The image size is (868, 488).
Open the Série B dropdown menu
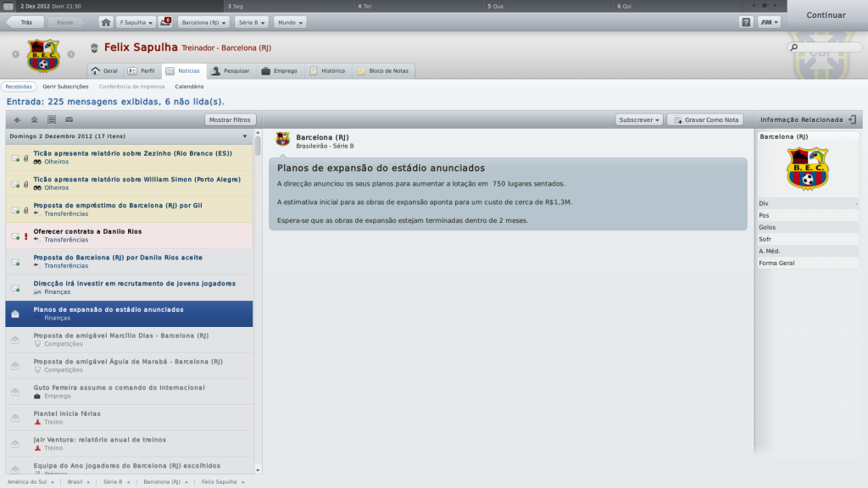(251, 23)
